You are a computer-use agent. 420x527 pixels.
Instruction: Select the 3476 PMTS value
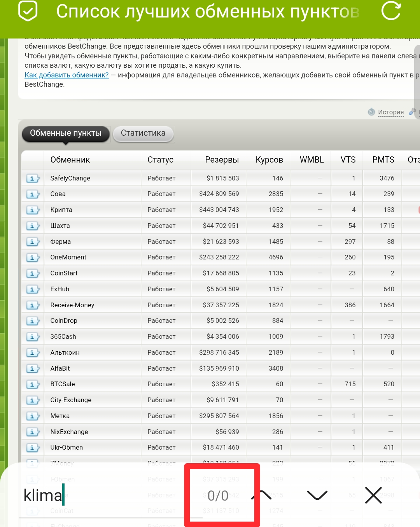pyautogui.click(x=387, y=179)
